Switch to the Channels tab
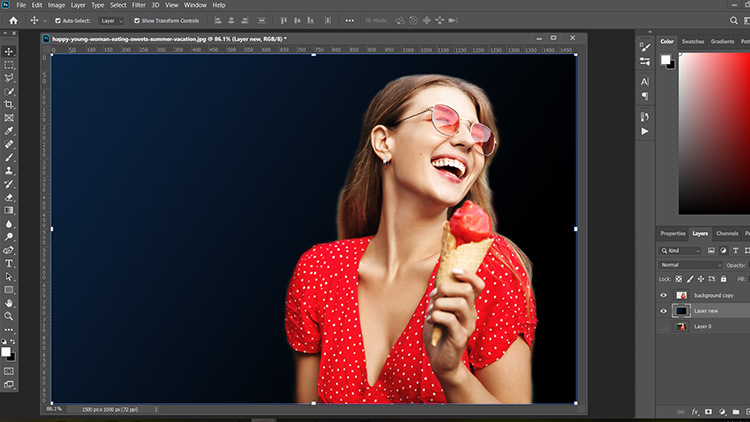Viewport: 750px width, 422px height. [x=727, y=233]
